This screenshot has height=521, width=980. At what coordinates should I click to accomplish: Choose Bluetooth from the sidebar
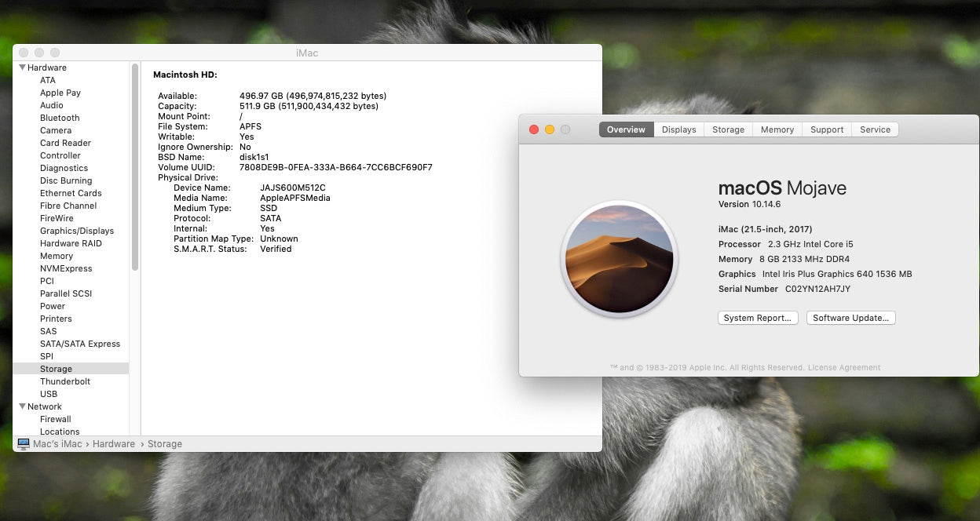(60, 118)
